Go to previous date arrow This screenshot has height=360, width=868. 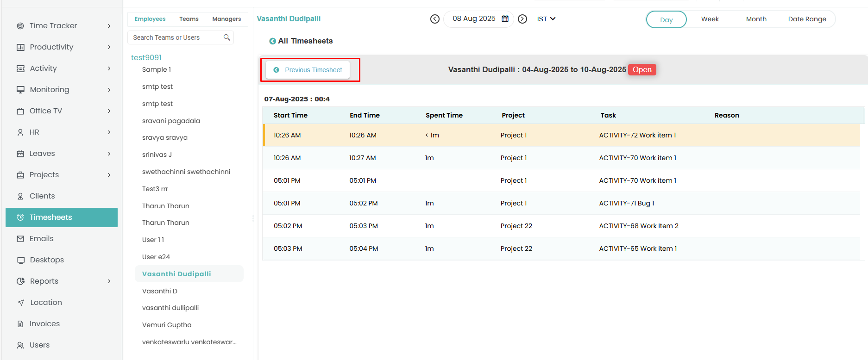click(434, 19)
